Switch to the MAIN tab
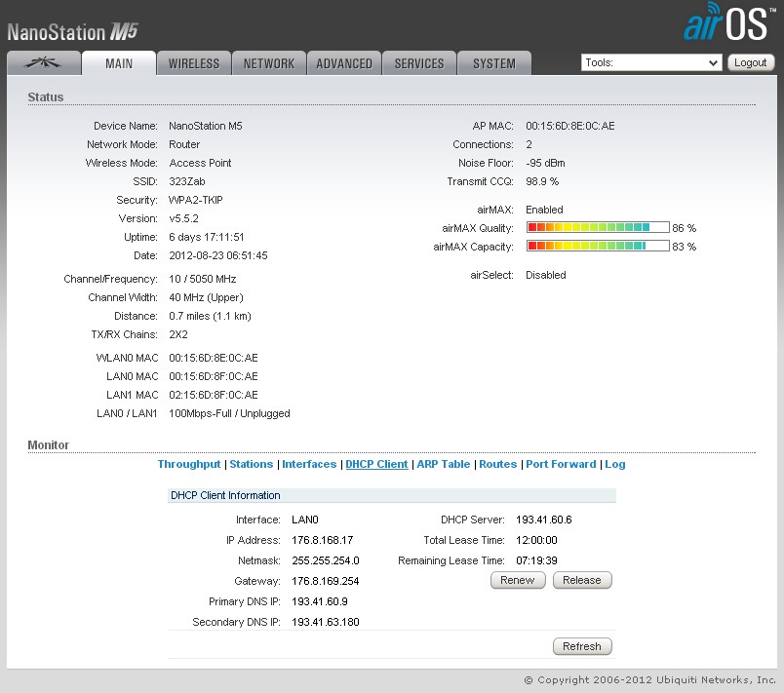The width and height of the screenshot is (784, 693). tap(119, 63)
